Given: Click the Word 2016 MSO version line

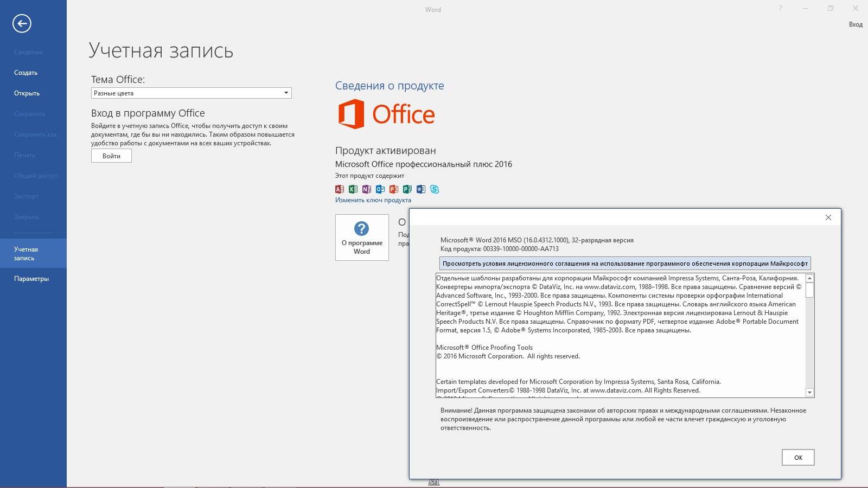Looking at the screenshot, I should point(537,240).
